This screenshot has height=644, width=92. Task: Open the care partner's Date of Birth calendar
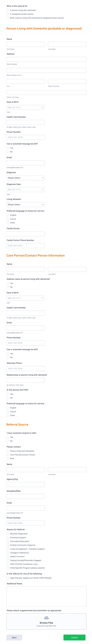(x=42, y=298)
